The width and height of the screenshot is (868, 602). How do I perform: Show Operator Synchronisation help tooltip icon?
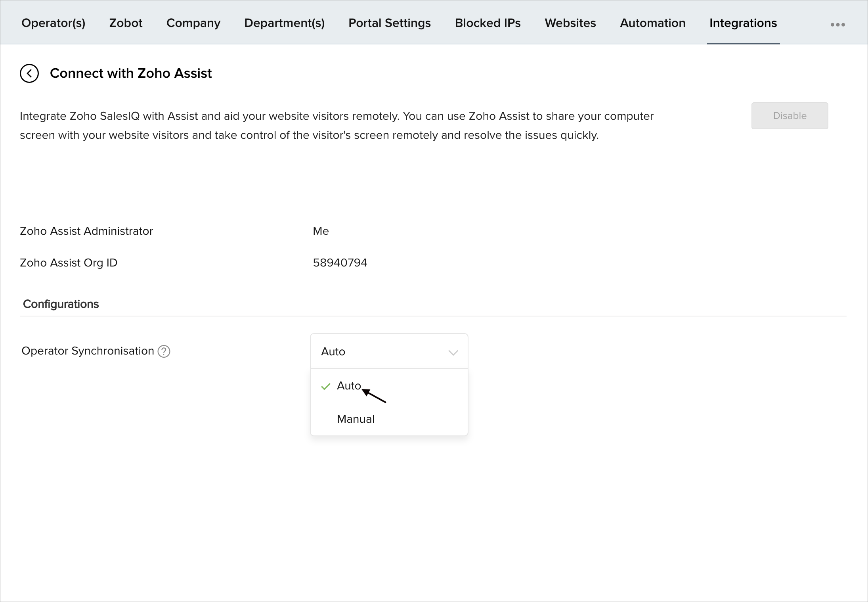tap(164, 351)
